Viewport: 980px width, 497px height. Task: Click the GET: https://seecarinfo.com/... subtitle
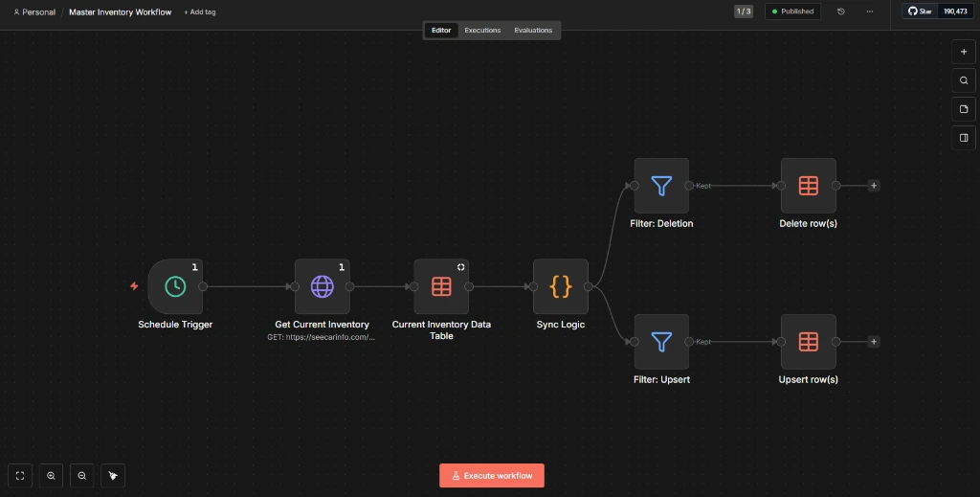click(x=322, y=337)
